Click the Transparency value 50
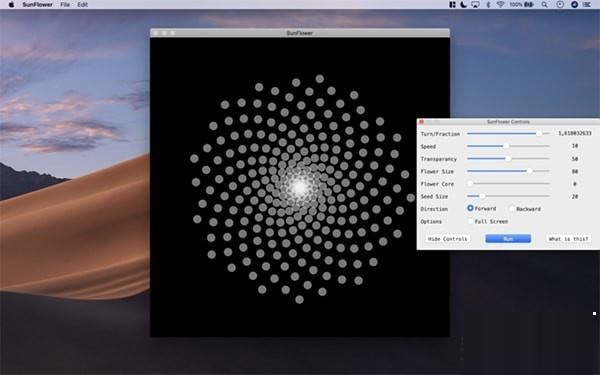 pos(575,158)
